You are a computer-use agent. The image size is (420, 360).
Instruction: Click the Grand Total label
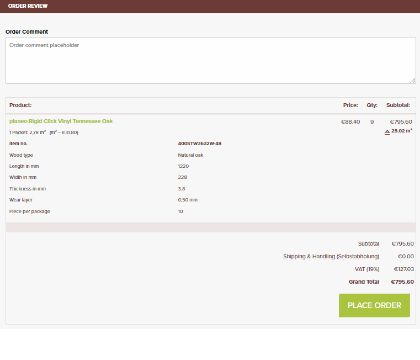tap(364, 282)
